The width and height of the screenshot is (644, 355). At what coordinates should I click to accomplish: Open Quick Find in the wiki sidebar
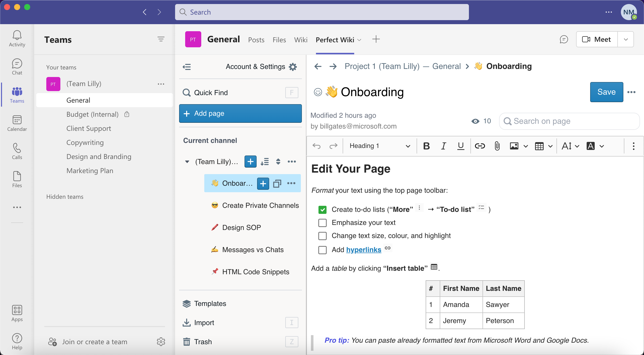tap(240, 93)
